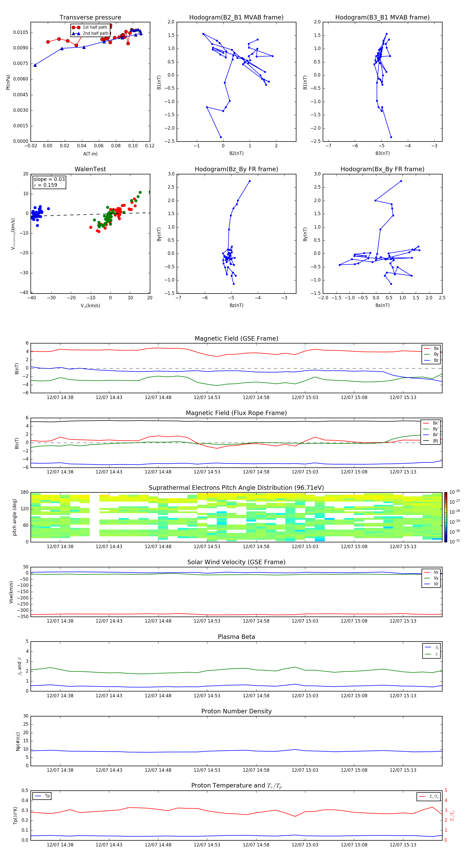This screenshot has width=473, height=868.
Task: Click '12/07 14:58' tick under Flux Rope Frame plot
Action: [x=256, y=472]
